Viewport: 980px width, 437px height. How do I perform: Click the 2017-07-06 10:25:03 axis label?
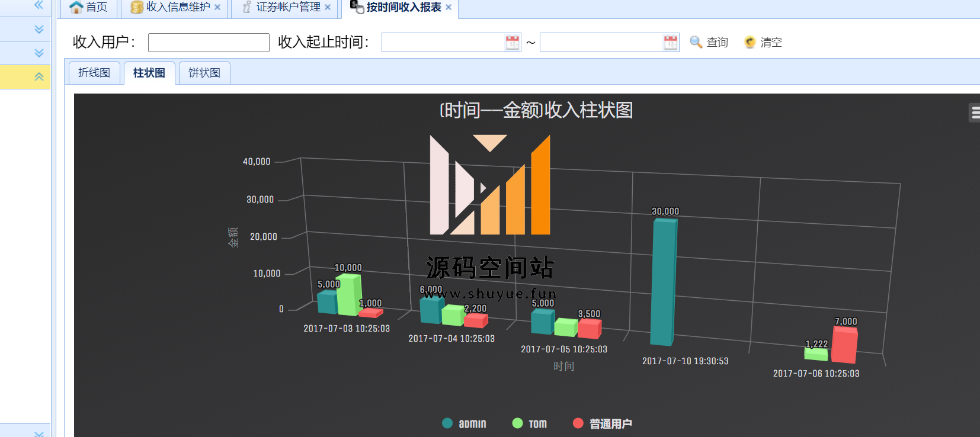(x=816, y=374)
